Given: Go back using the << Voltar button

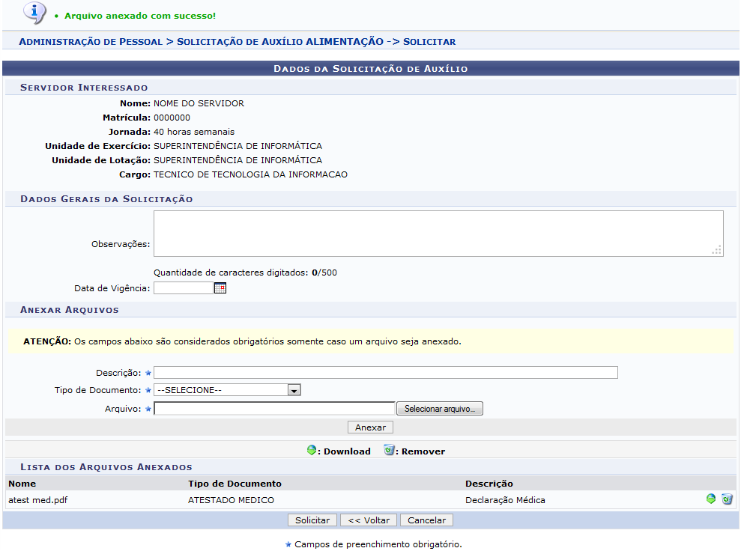Looking at the screenshot, I should point(369,520).
